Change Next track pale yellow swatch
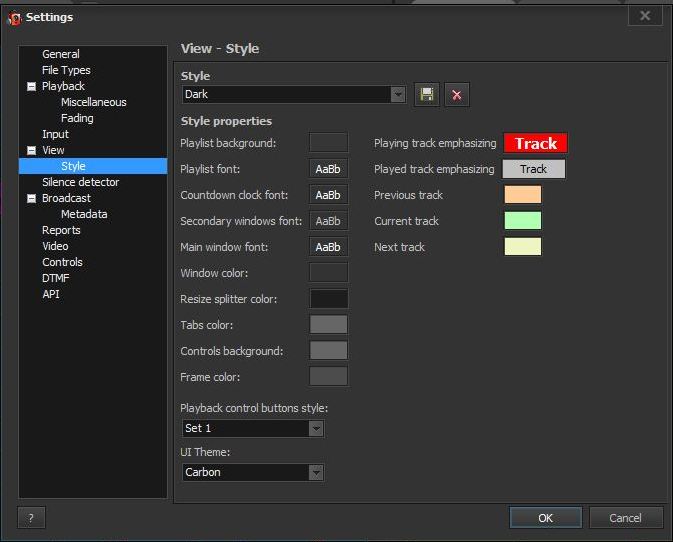The image size is (673, 542). click(522, 247)
